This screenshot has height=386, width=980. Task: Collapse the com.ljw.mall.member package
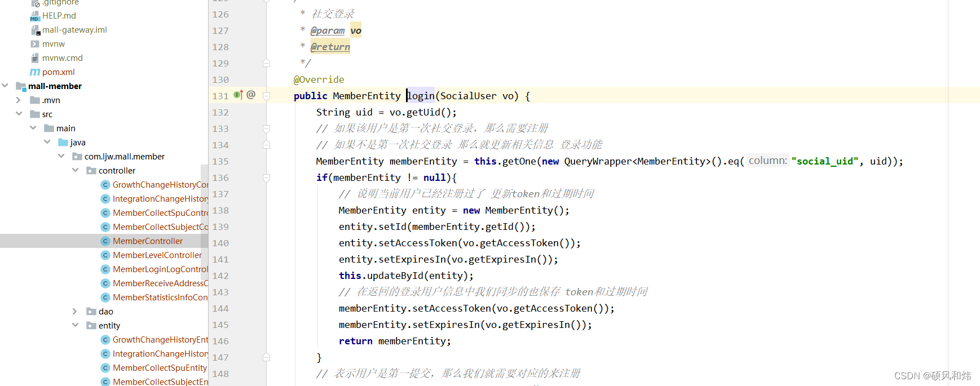coord(61,157)
